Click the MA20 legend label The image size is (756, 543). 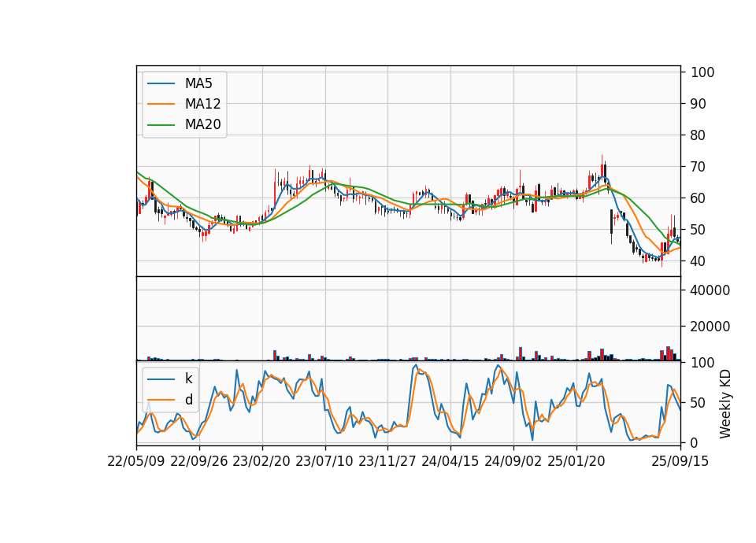202,124
